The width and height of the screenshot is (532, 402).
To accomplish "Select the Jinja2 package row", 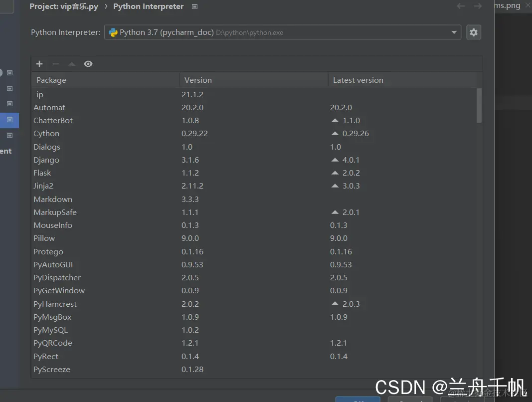I will coord(254,186).
